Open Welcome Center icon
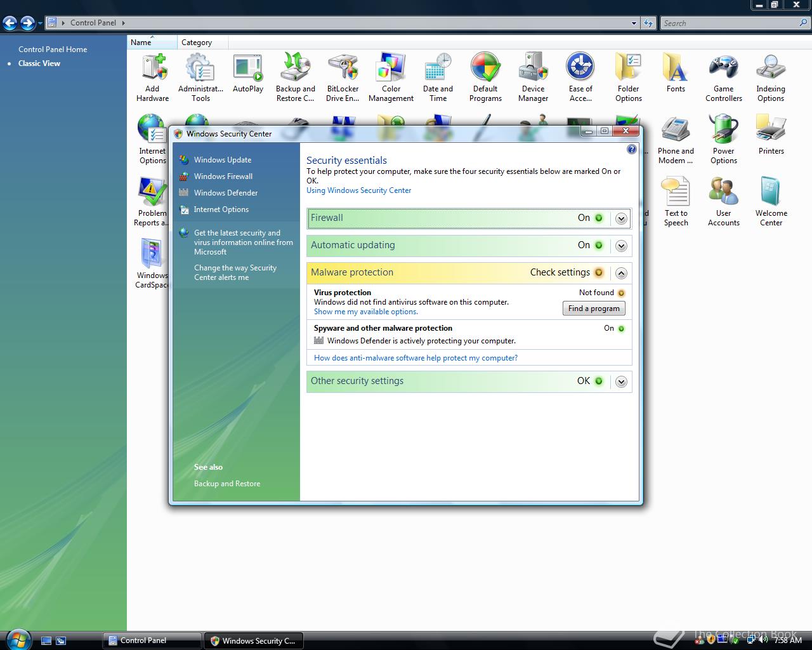Screen dimensions: 812x650 point(771,202)
